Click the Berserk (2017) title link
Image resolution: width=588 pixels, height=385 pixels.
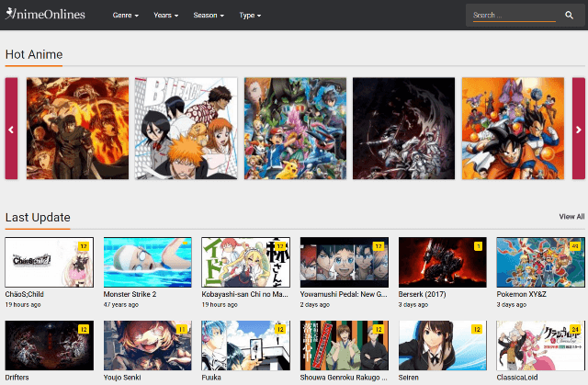(423, 294)
